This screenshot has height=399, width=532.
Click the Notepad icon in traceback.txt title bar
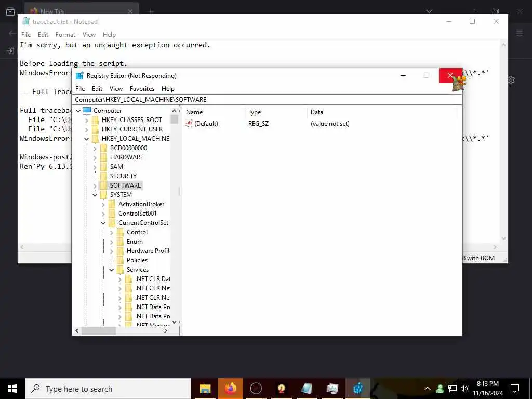coord(26,21)
